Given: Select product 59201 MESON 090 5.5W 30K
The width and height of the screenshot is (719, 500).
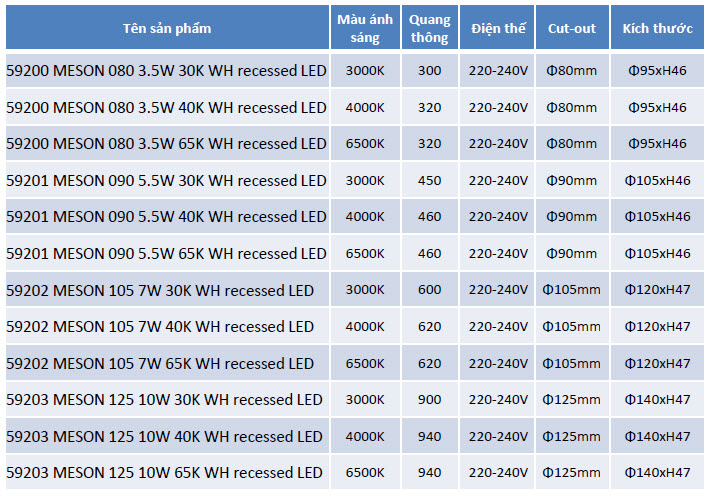Looking at the screenshot, I should pos(166,181).
